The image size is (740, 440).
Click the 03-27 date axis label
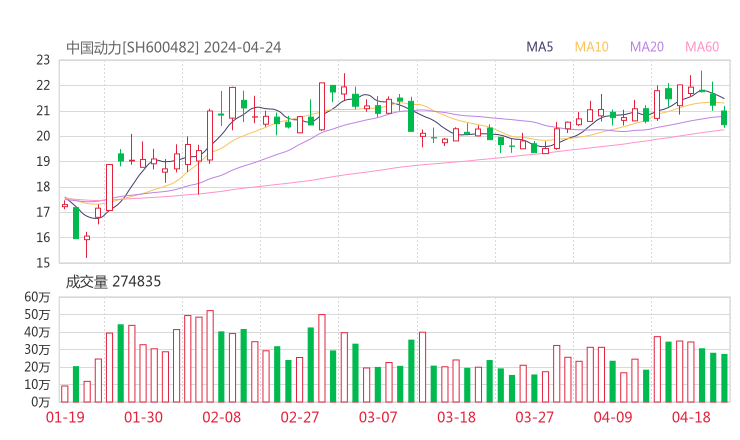point(534,417)
